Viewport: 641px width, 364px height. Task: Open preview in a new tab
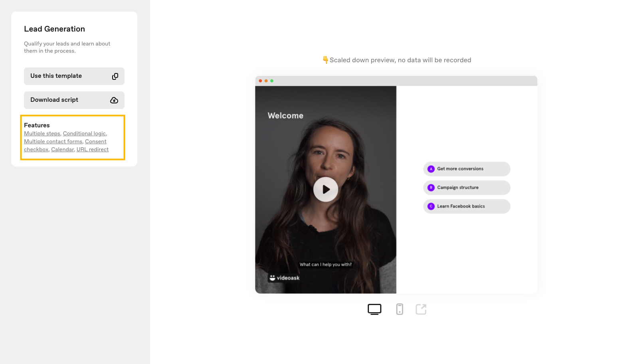421,309
